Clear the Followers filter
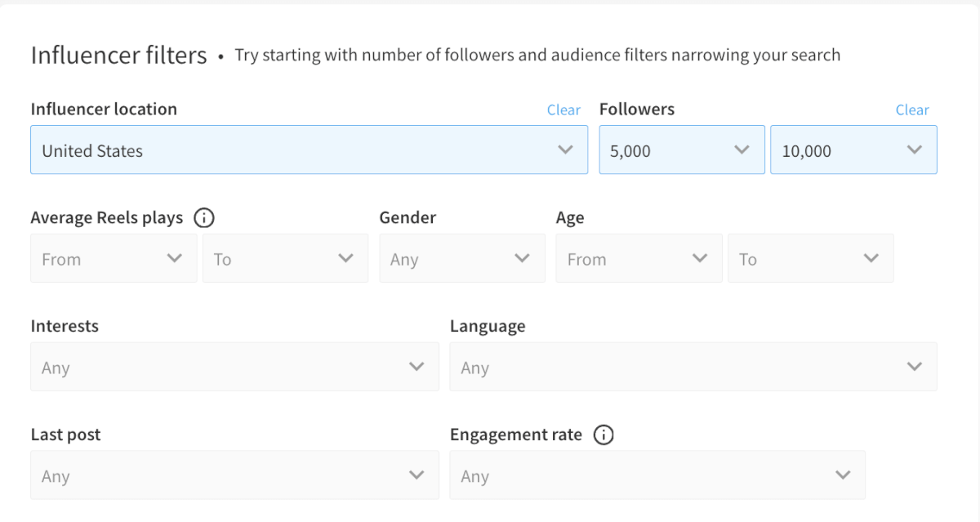Viewport: 980px width, 522px height. 912,109
